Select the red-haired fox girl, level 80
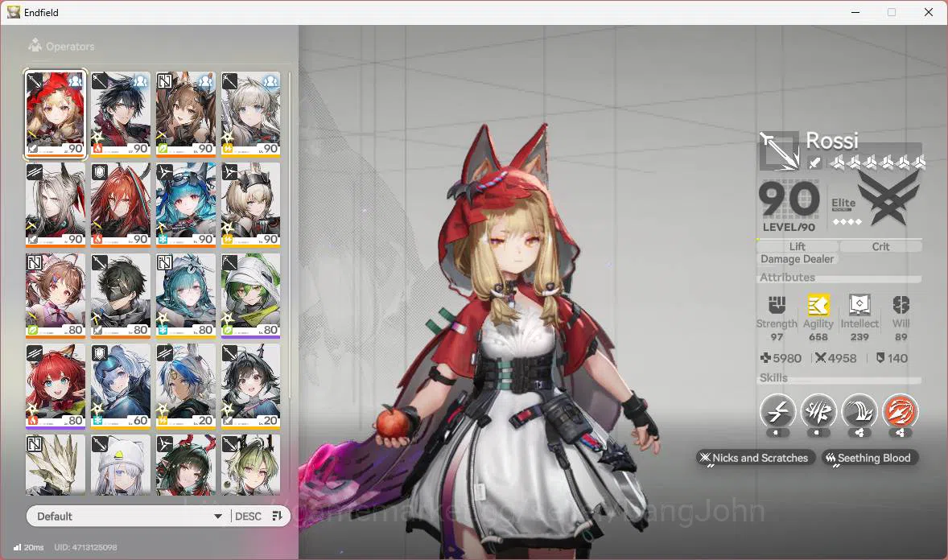This screenshot has width=948, height=560. pyautogui.click(x=55, y=386)
